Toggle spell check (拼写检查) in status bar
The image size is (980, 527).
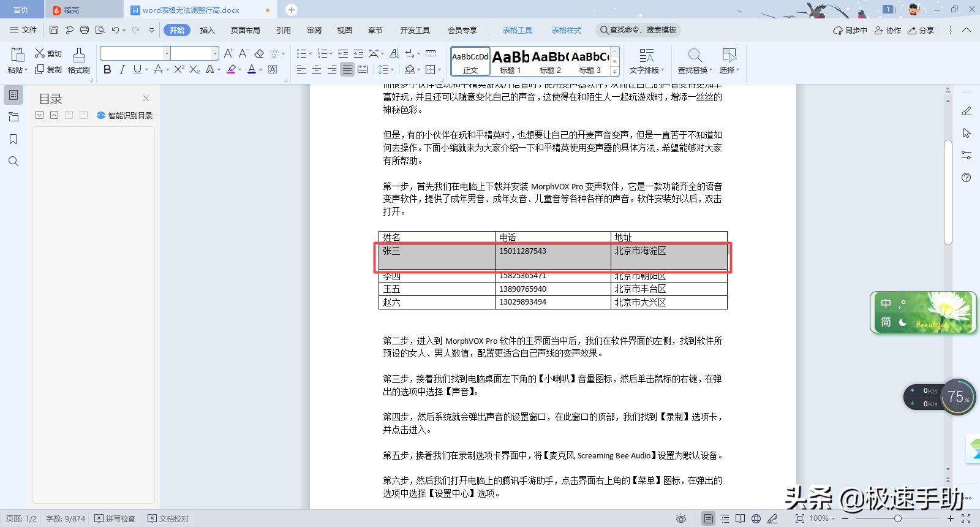point(115,518)
